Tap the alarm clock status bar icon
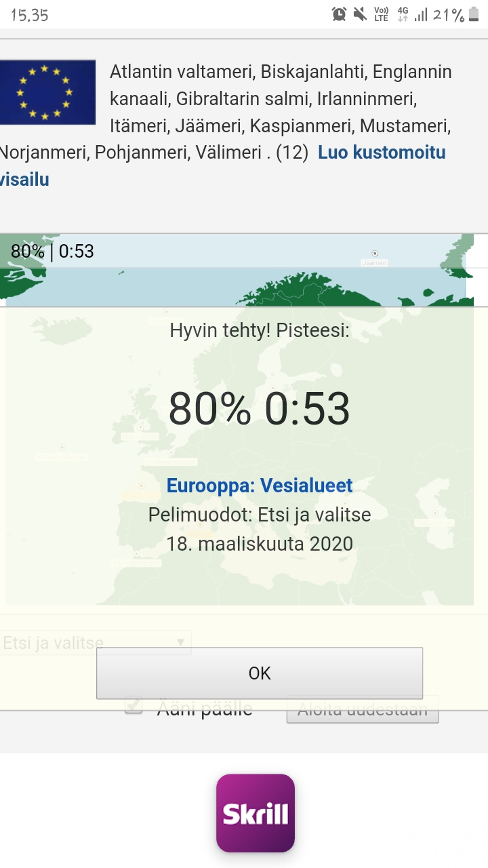The image size is (488, 868). pos(339,14)
